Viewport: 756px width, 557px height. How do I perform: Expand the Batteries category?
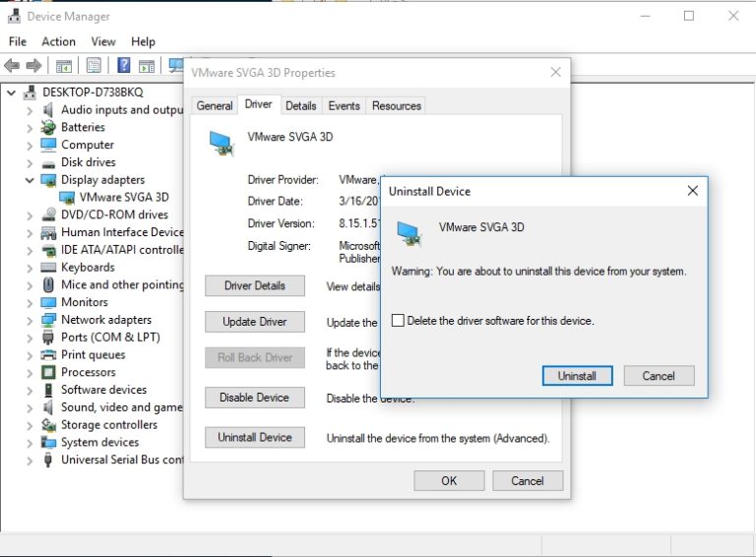(x=30, y=129)
